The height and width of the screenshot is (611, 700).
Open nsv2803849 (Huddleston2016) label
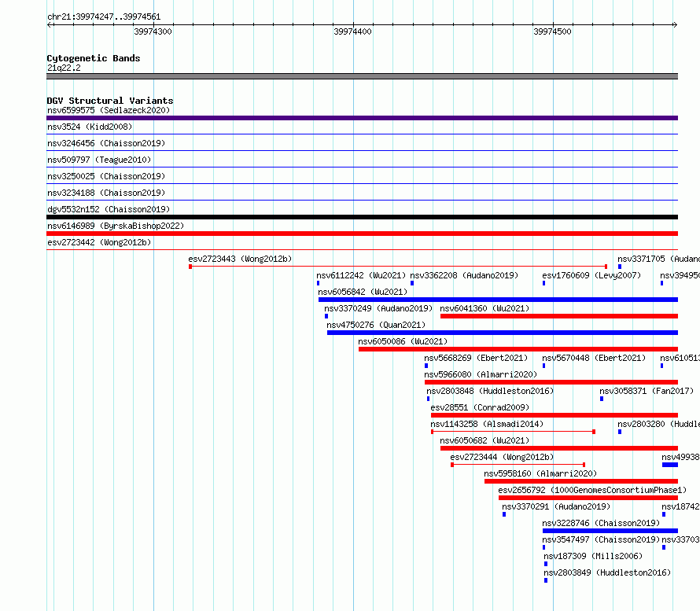click(607, 572)
